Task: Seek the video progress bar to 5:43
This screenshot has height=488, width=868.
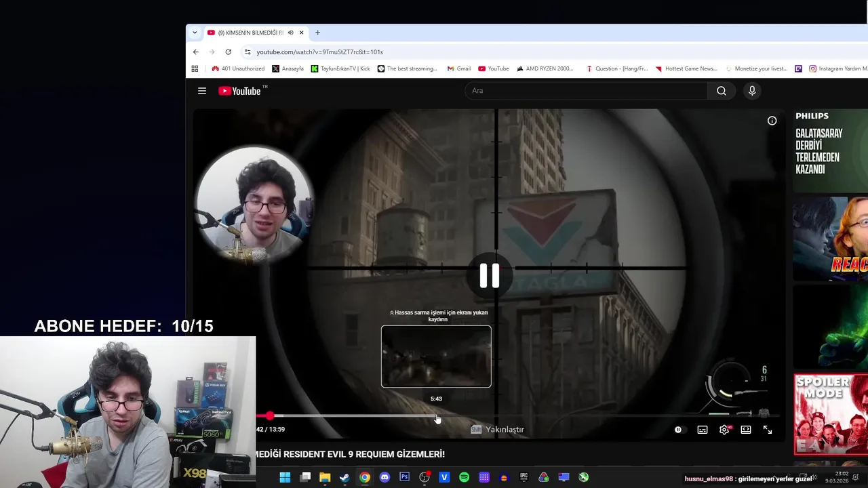Action: (436, 415)
